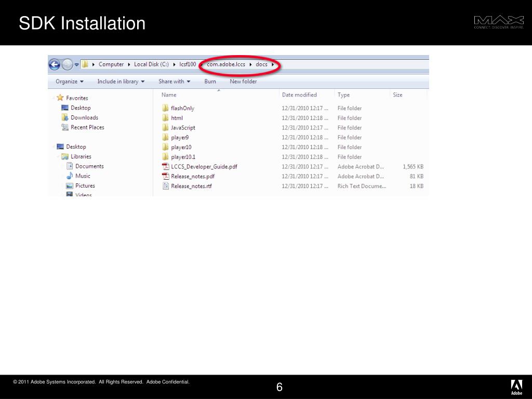Click the 1,565 KB size value
Image resolution: width=532 pixels, height=399 pixels.
[x=413, y=167]
